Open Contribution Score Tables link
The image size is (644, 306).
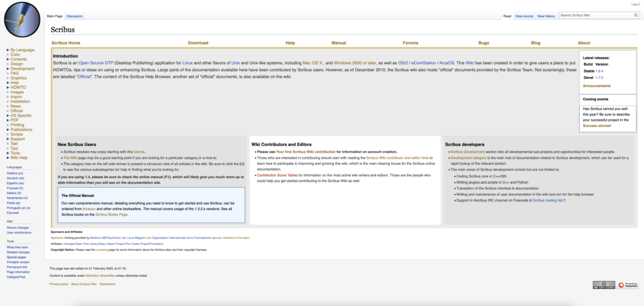point(277,175)
